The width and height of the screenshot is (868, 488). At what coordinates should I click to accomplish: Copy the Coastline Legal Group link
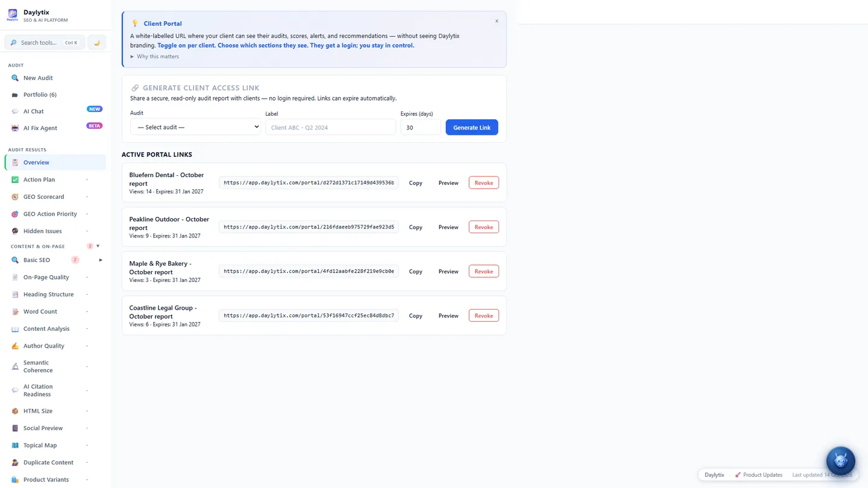tap(416, 316)
